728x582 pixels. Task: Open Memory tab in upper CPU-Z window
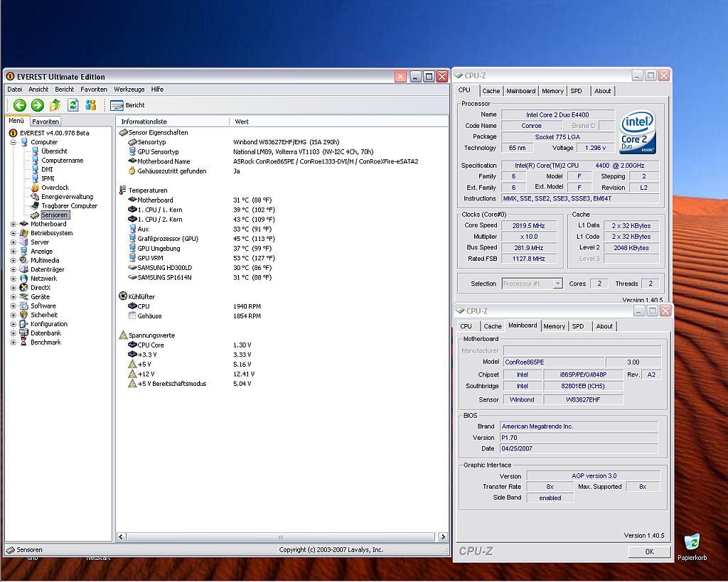tap(552, 91)
